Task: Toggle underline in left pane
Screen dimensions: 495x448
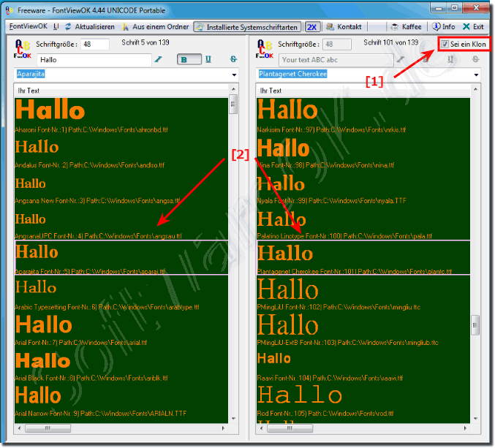Action: point(208,59)
